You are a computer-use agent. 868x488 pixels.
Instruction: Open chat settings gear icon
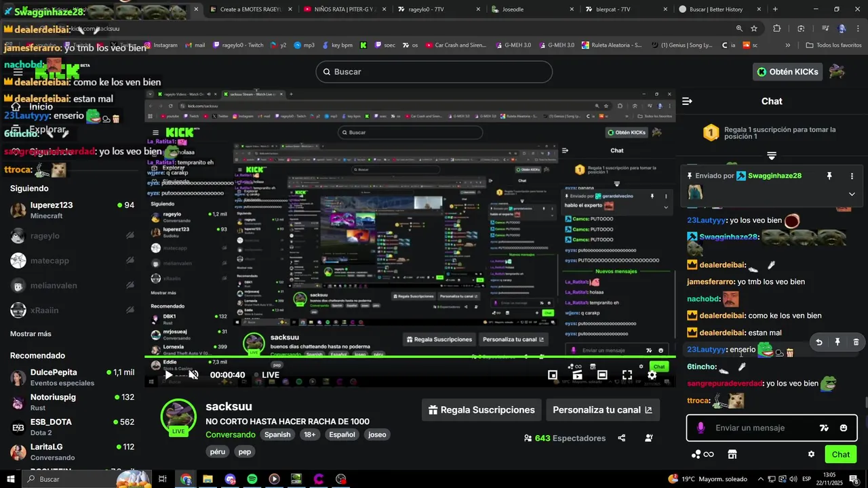pos(811,454)
